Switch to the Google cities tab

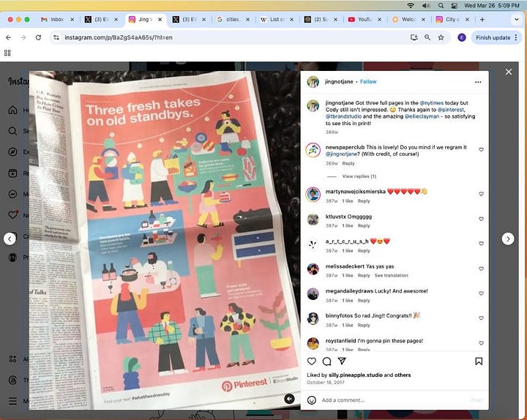pos(233,20)
